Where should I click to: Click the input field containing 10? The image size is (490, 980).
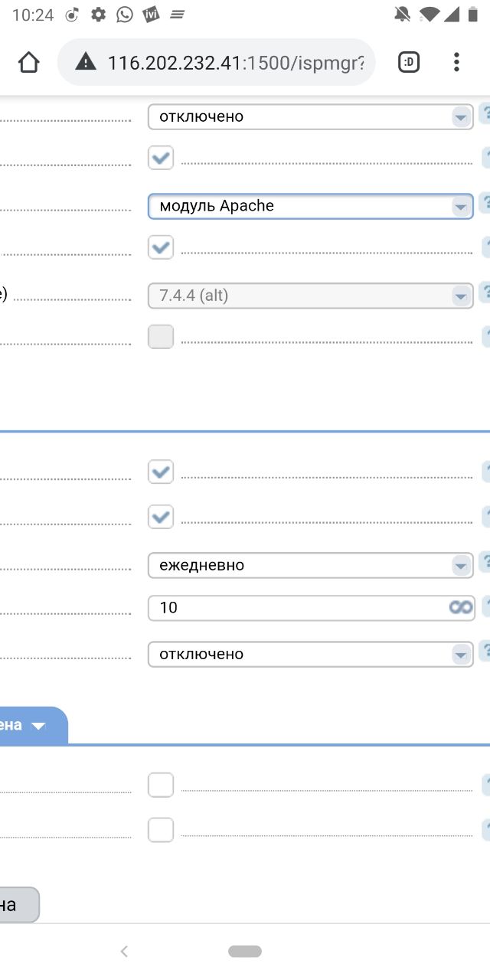click(312, 608)
